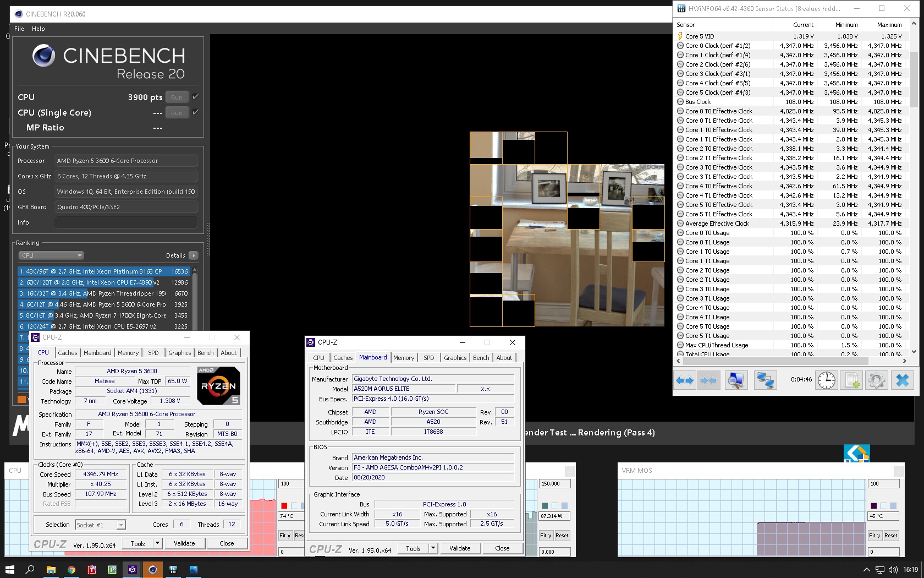This screenshot has height=578, width=924.
Task: Expand HWiNFO sensor columns with blue outward arrows
Action: pos(685,380)
